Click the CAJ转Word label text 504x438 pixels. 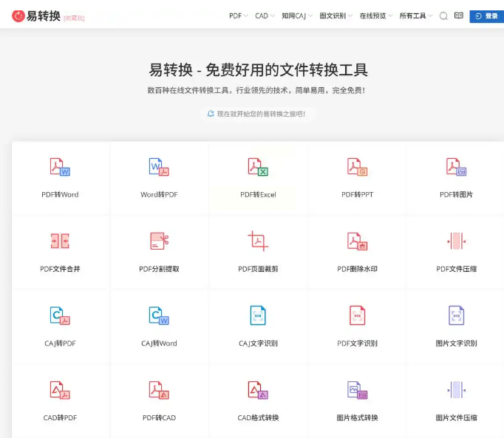point(159,343)
